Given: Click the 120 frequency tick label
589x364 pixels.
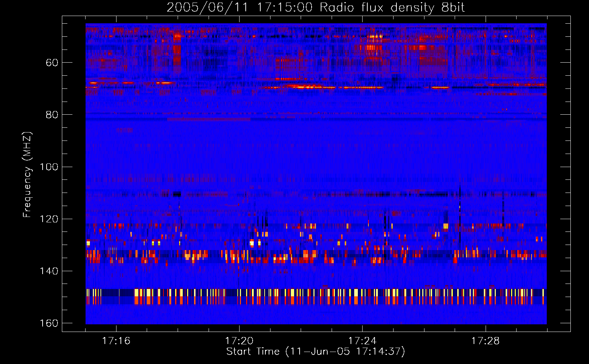Looking at the screenshot, I should click(x=49, y=219).
